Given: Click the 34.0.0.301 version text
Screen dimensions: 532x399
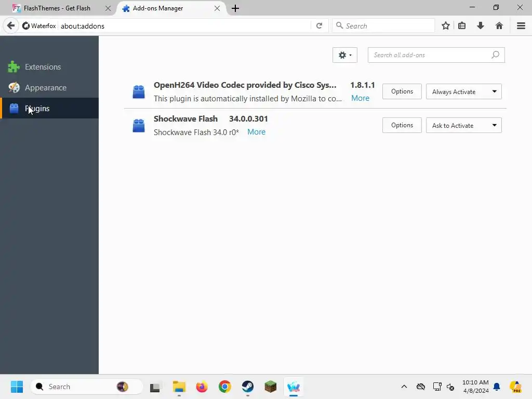Looking at the screenshot, I should tap(248, 119).
